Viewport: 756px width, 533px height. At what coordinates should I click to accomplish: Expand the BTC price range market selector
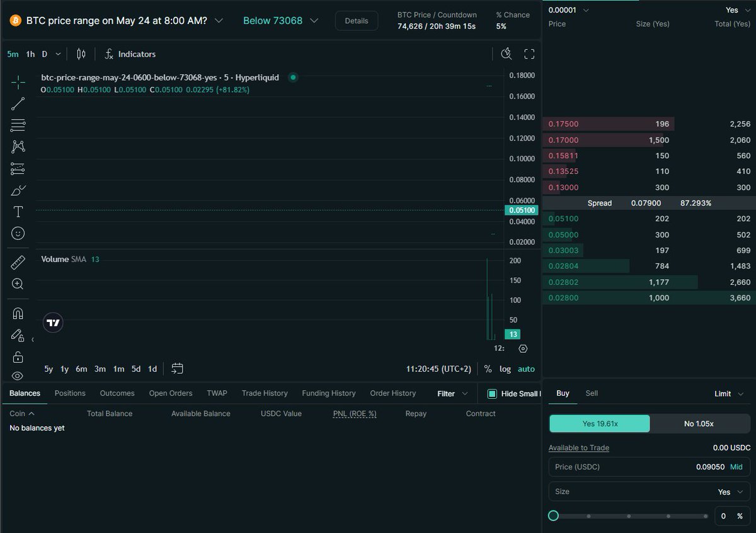[219, 21]
